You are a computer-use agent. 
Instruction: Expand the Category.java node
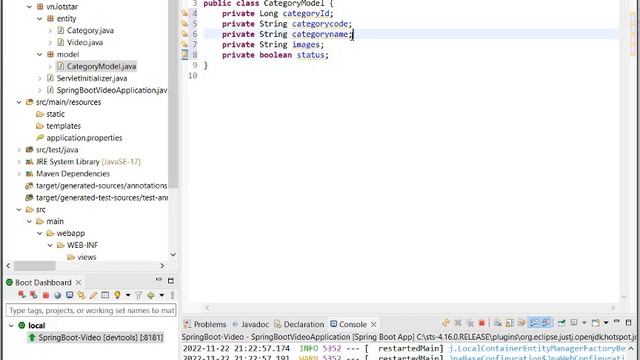coord(50,30)
